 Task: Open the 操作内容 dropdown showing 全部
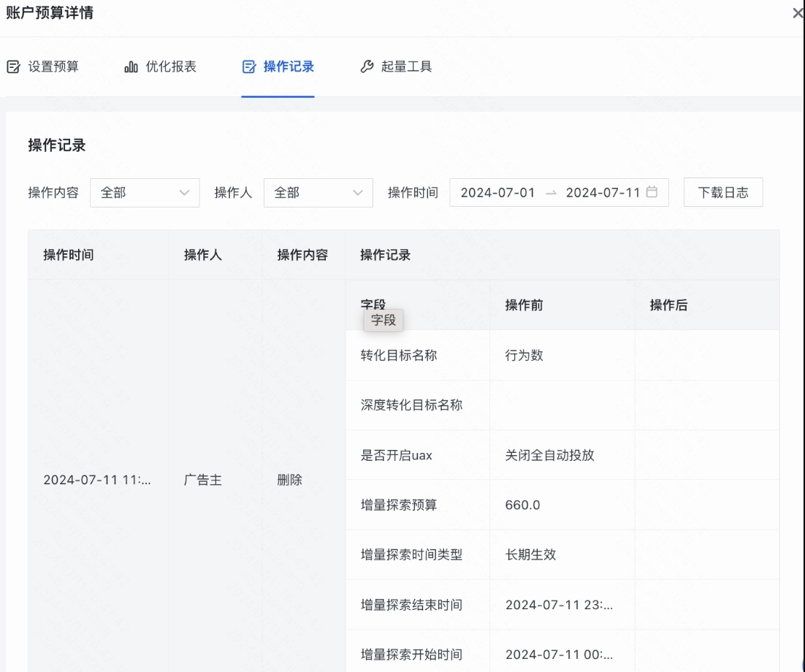click(x=145, y=193)
